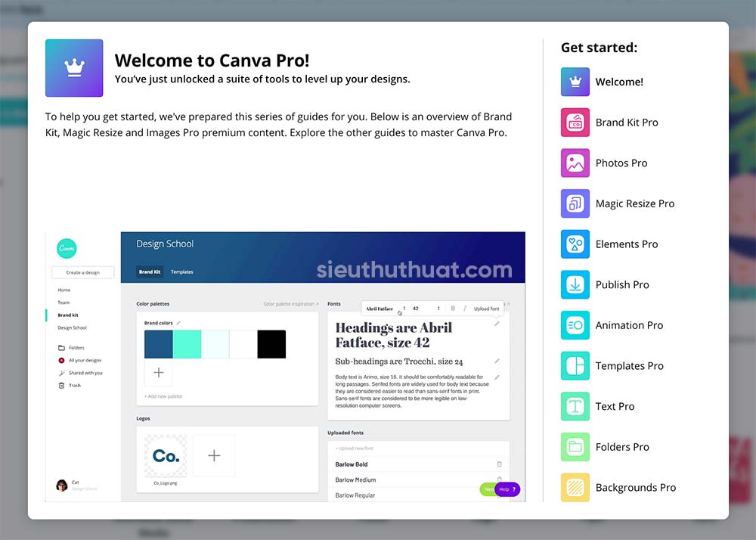Pick the dark blue brand color swatch

pos(159,344)
